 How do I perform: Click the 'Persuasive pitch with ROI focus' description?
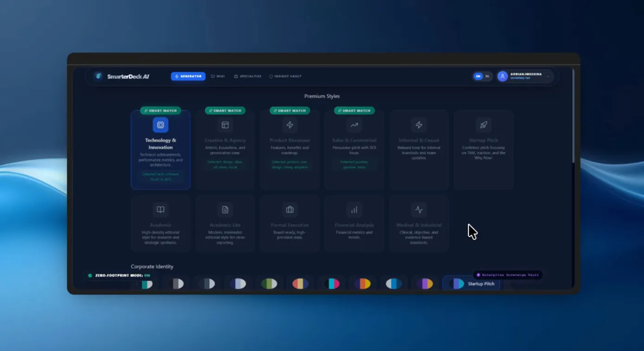[354, 150]
